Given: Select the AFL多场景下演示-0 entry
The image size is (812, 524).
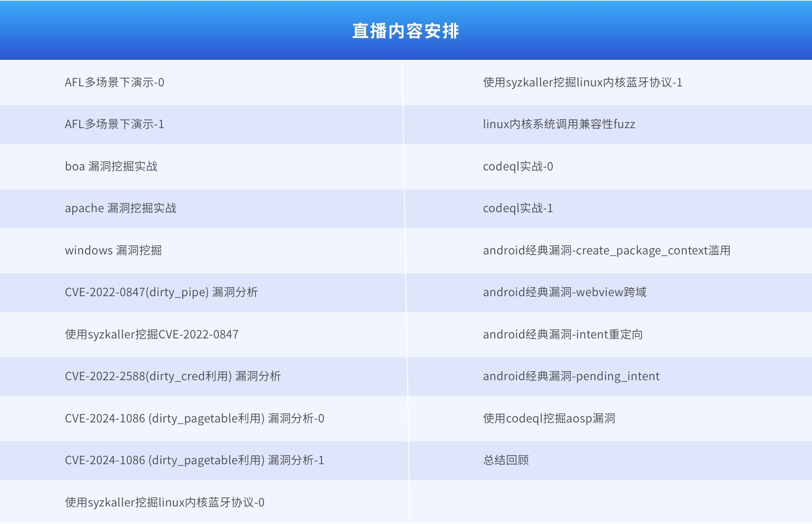Looking at the screenshot, I should coord(114,83).
